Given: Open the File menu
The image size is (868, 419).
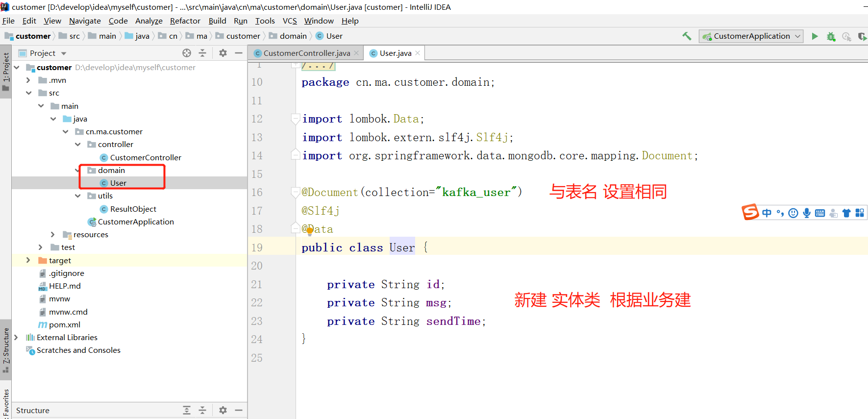Looking at the screenshot, I should pos(8,21).
